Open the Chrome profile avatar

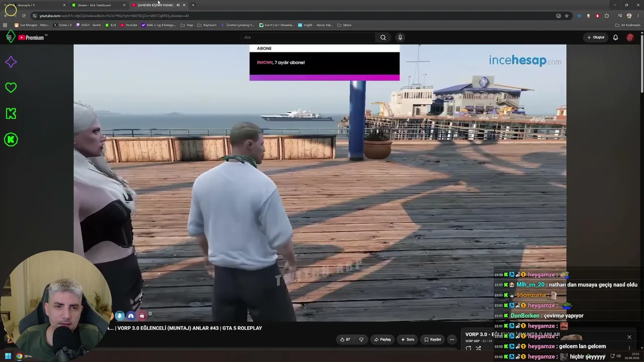point(629,16)
